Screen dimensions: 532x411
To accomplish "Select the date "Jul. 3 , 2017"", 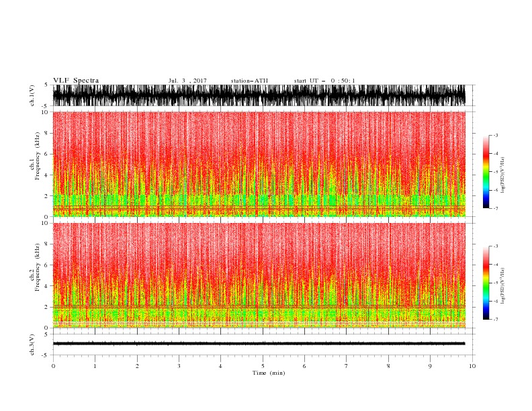I will pyautogui.click(x=187, y=81).
